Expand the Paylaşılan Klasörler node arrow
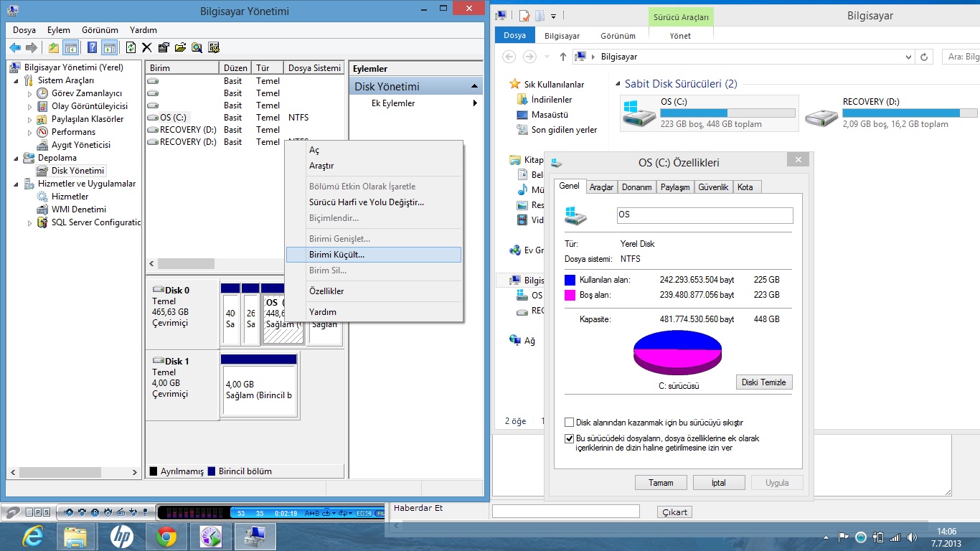Viewport: 980px width, 551px height. [x=29, y=120]
